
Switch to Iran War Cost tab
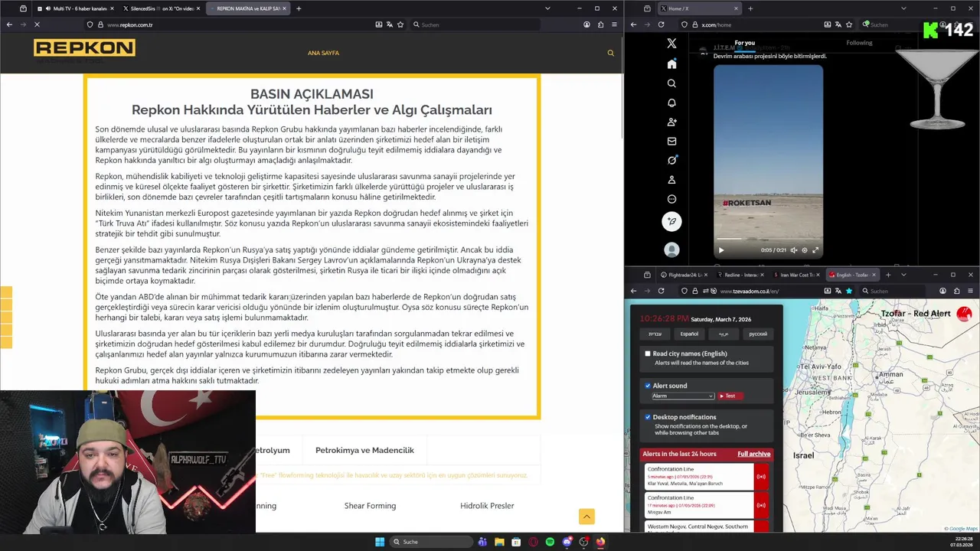pos(796,275)
